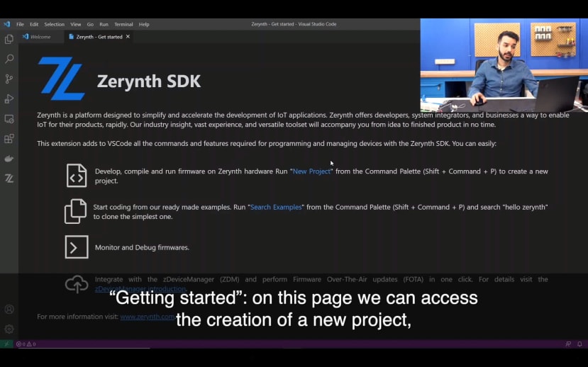Screen dimensions: 588x367
Task: Click the Zerynth SDK heading
Action: pyautogui.click(x=149, y=81)
